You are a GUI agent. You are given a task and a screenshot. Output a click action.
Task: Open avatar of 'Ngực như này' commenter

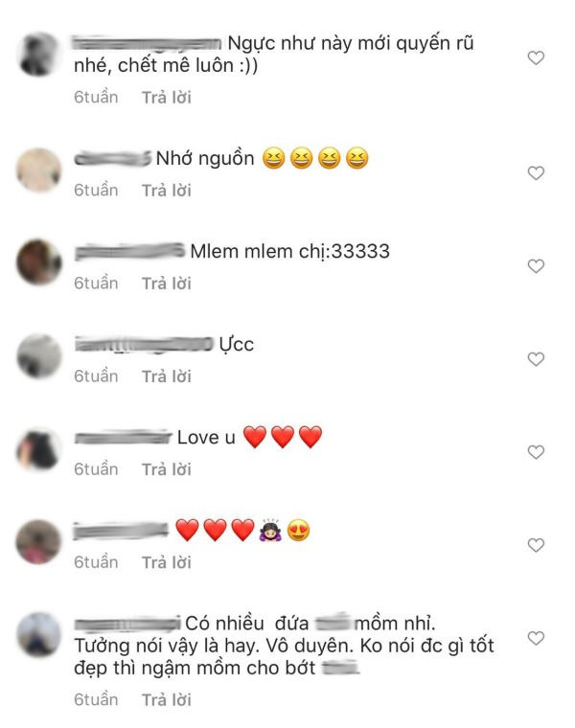39,55
